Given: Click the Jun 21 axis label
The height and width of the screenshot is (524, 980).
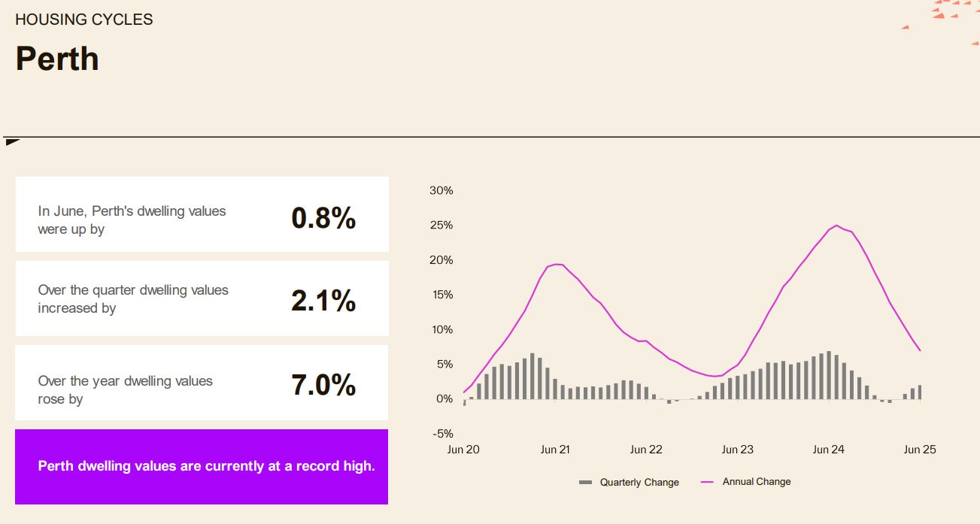Looking at the screenshot, I should (x=555, y=450).
